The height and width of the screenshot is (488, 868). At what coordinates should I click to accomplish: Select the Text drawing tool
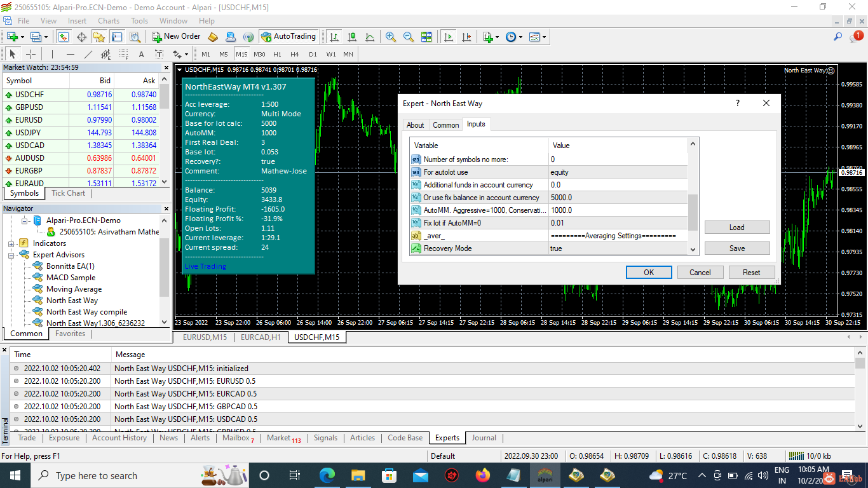(x=142, y=54)
